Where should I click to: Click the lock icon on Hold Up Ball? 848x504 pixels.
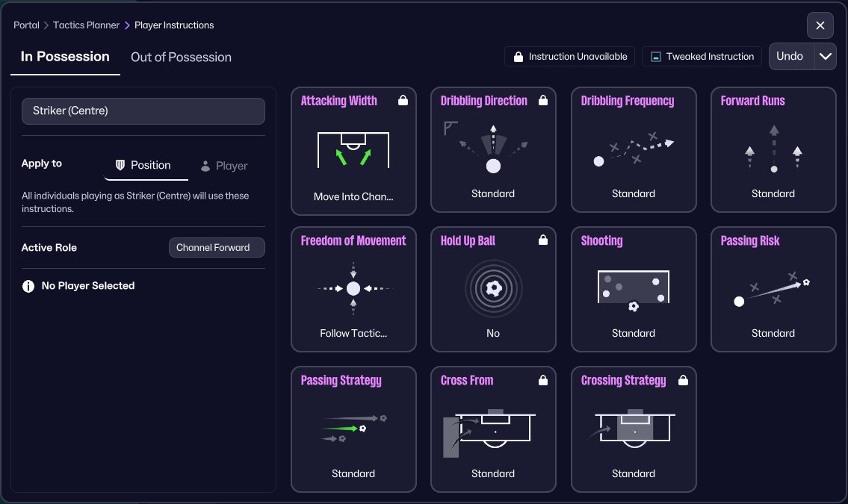[543, 240]
